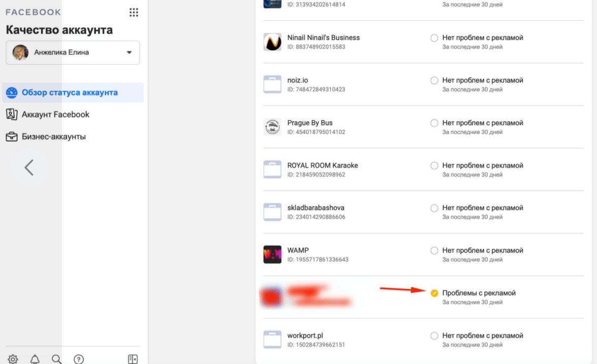The width and height of the screenshot is (597, 364).
Task: Click yellow warning status icon
Action: point(434,293)
